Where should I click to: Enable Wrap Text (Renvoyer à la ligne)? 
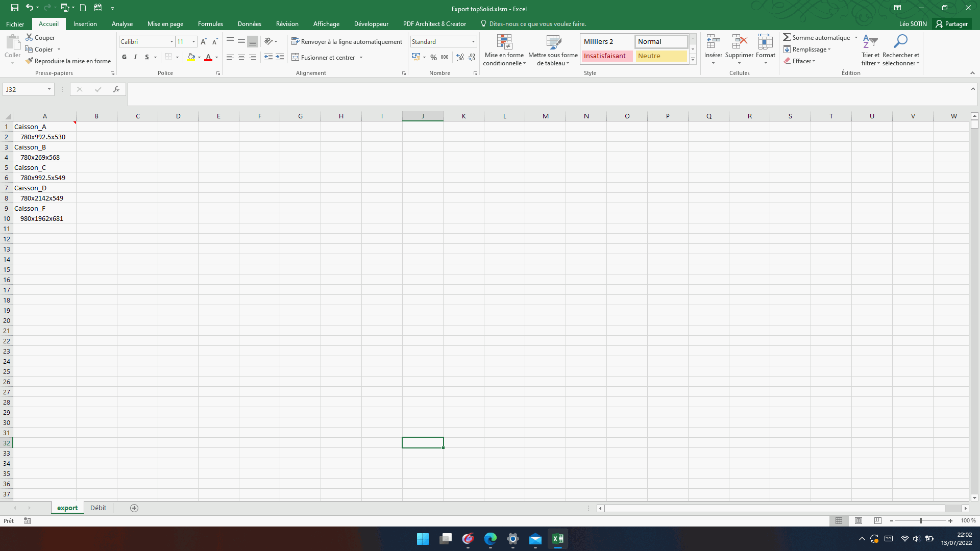(x=347, y=42)
